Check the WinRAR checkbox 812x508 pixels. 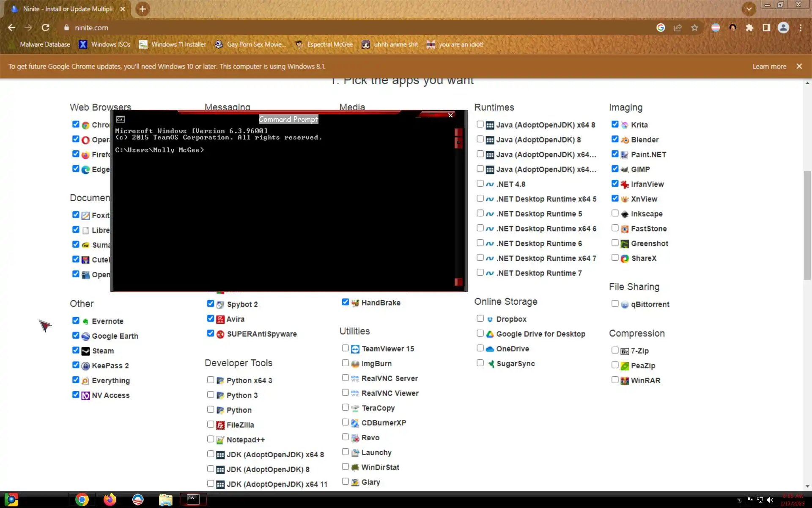click(615, 380)
